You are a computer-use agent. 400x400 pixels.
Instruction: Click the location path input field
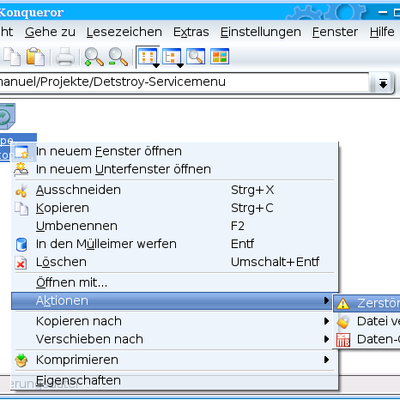coord(184,82)
